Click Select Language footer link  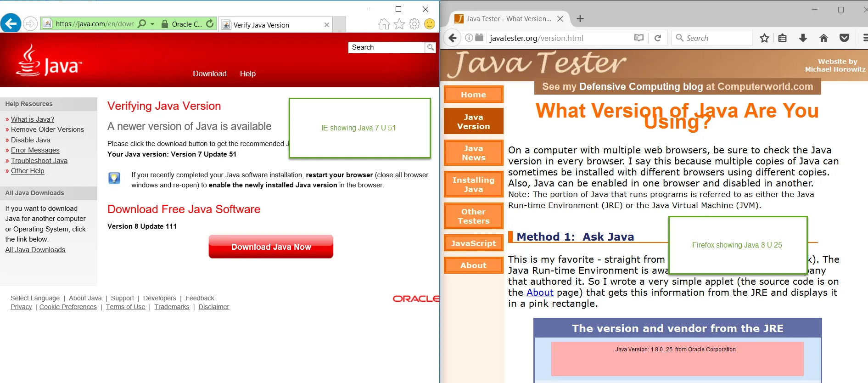35,298
